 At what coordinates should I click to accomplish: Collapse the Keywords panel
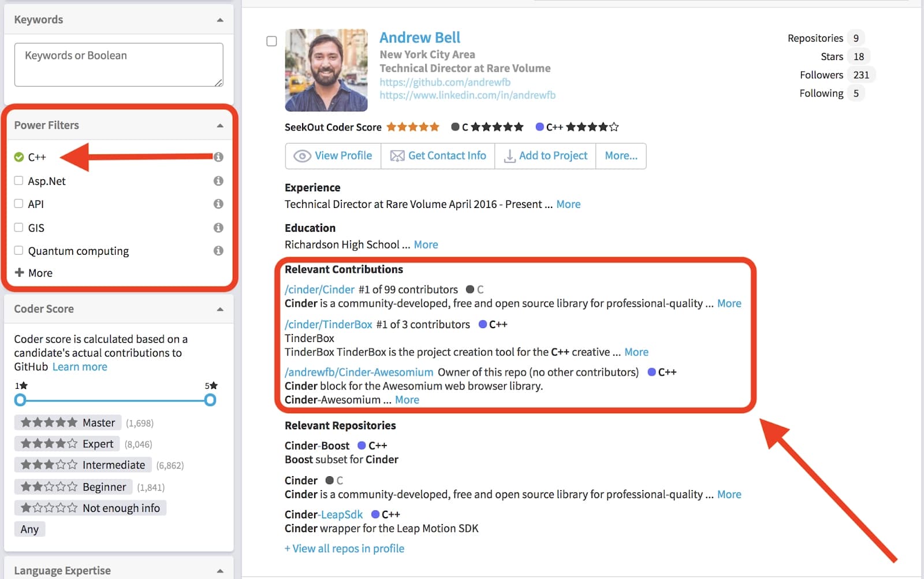220,19
